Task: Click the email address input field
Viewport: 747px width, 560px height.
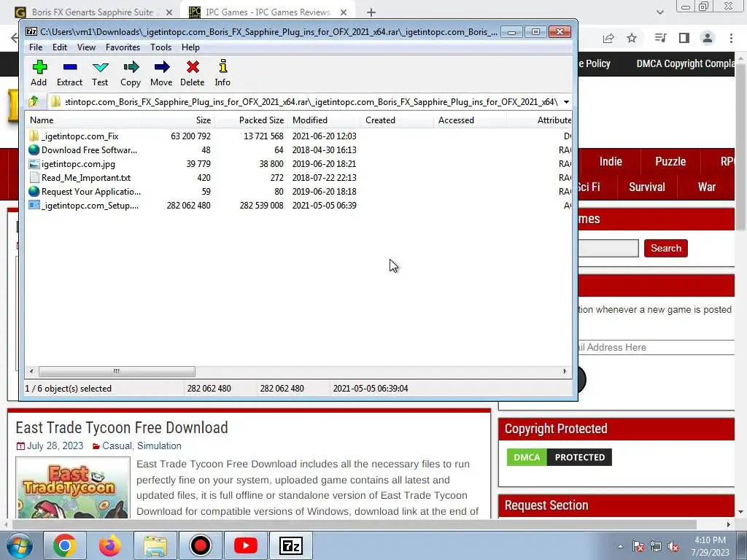Action: [x=656, y=347]
